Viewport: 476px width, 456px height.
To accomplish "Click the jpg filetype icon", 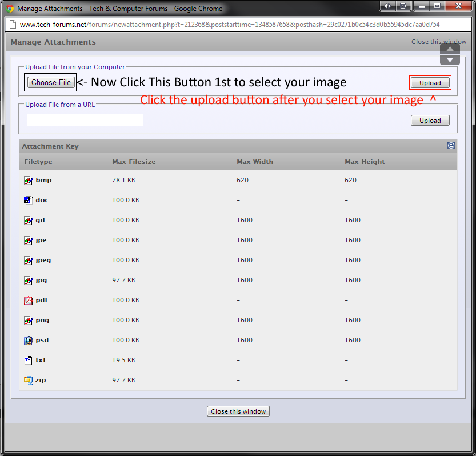I will (x=28, y=281).
